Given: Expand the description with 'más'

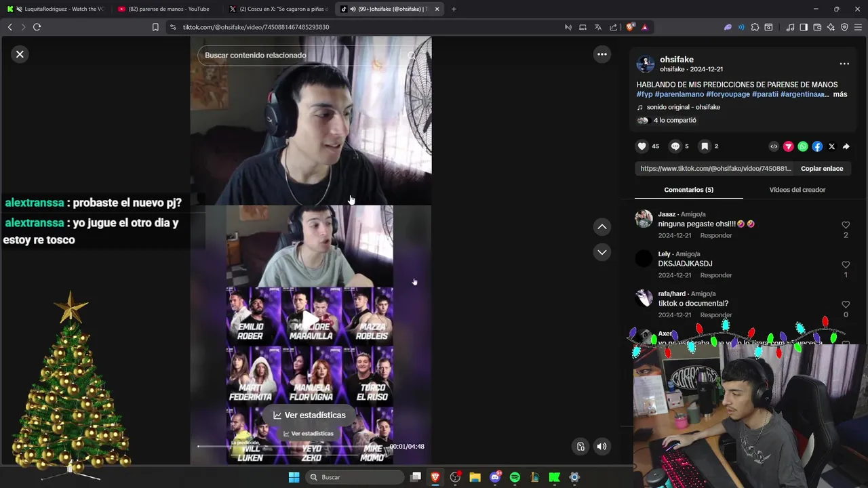Looking at the screenshot, I should (x=840, y=94).
